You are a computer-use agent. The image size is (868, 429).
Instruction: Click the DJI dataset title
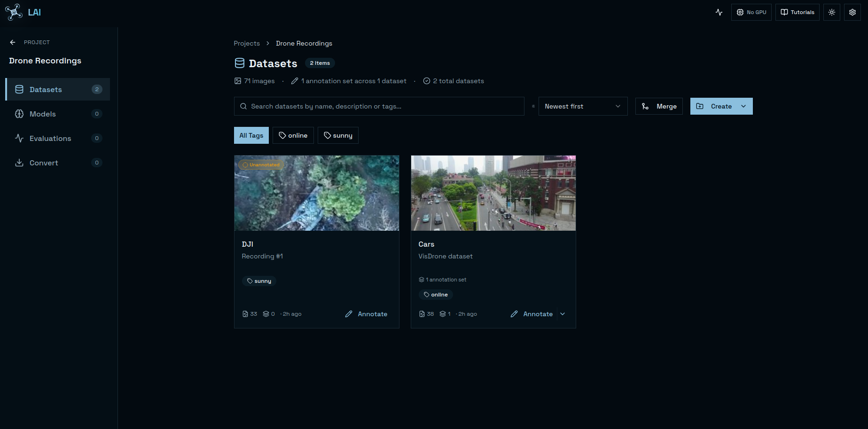point(248,244)
